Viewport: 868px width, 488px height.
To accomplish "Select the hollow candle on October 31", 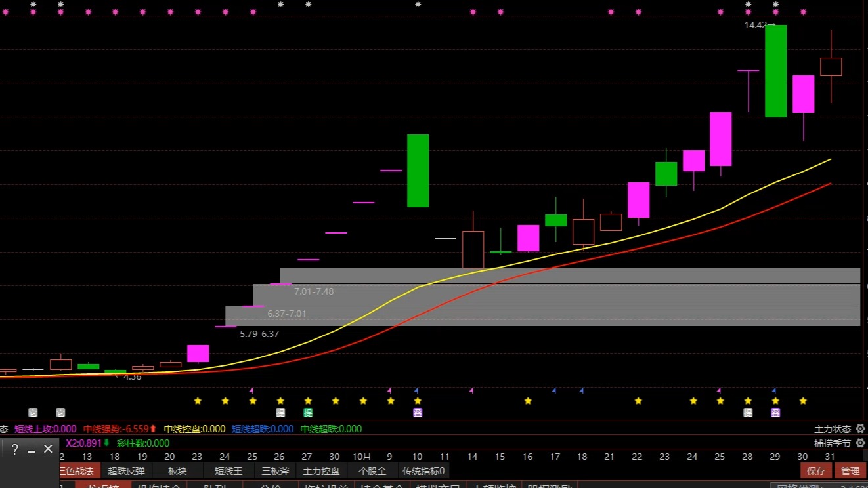I will pos(831,66).
